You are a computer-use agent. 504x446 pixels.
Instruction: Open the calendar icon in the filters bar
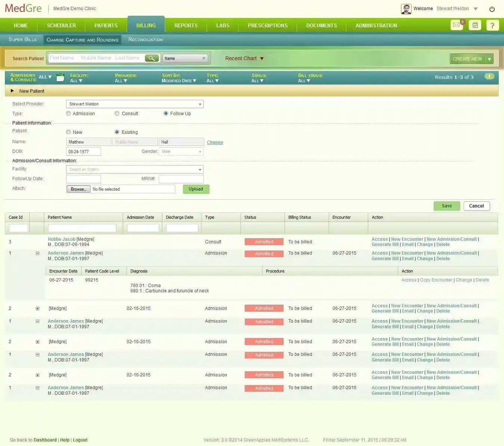click(60, 78)
